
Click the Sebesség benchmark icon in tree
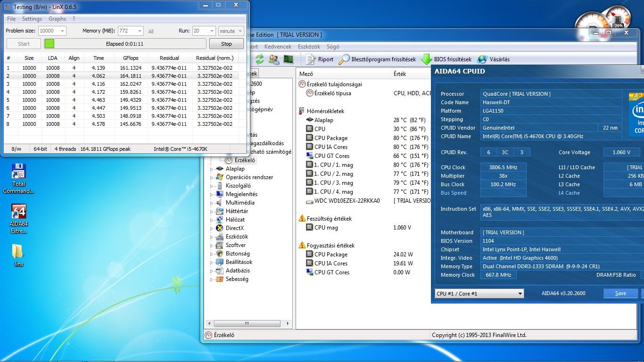pyautogui.click(x=219, y=279)
